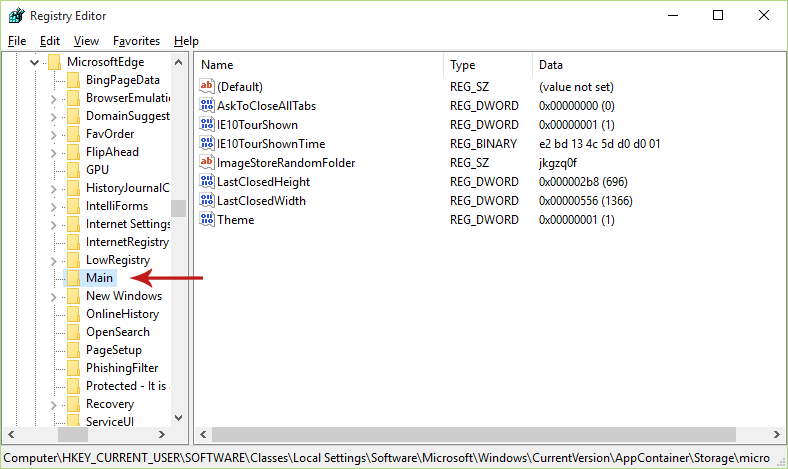The height and width of the screenshot is (469, 788).
Task: Click the ServiceUI folder icon
Action: (73, 421)
